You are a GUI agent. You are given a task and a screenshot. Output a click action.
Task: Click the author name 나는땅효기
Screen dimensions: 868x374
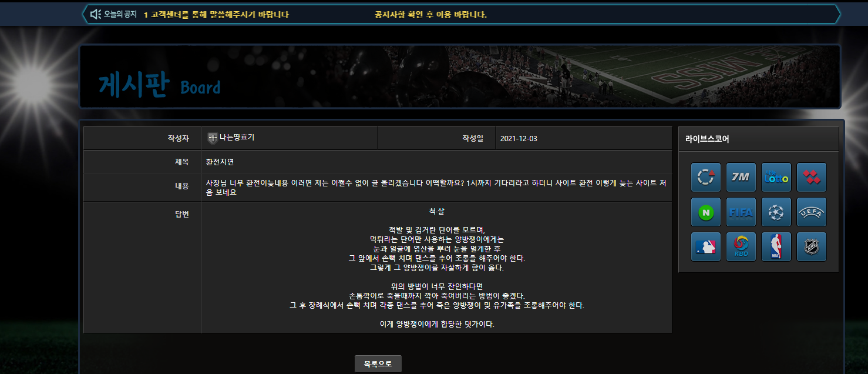point(237,138)
